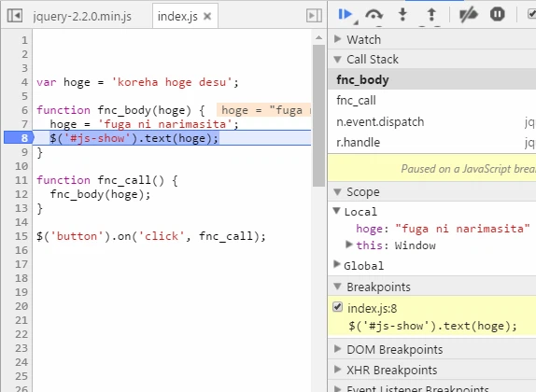The width and height of the screenshot is (536, 392).
Task: Click the hoge local variable value
Action: coord(462,229)
